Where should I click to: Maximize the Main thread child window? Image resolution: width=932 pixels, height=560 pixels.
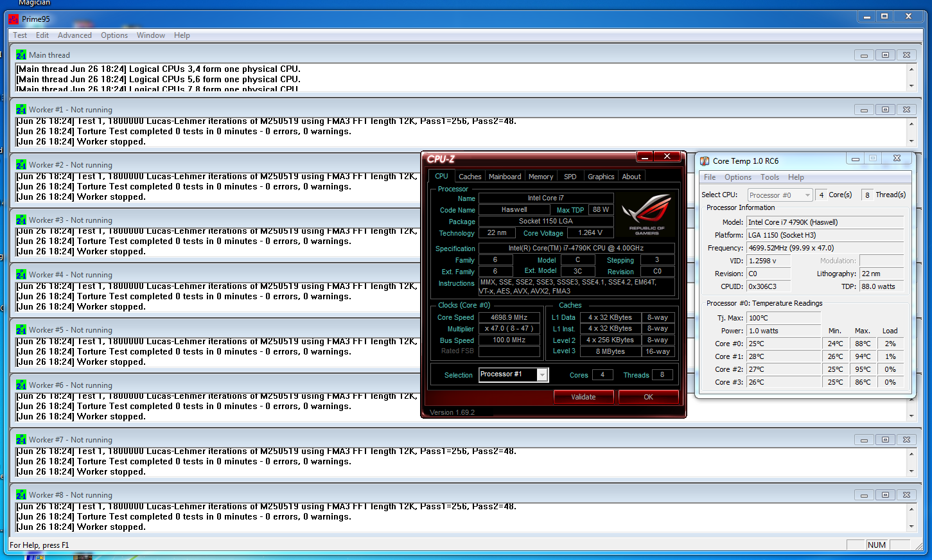(x=885, y=55)
